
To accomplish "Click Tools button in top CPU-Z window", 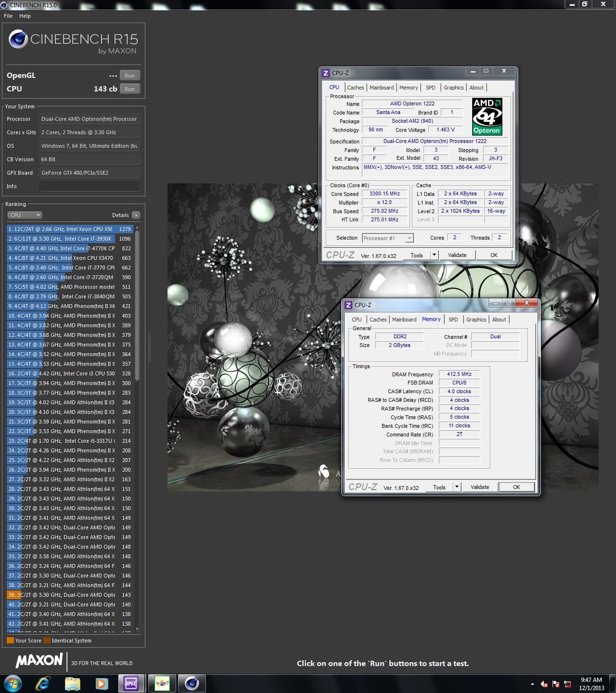I will pyautogui.click(x=417, y=255).
